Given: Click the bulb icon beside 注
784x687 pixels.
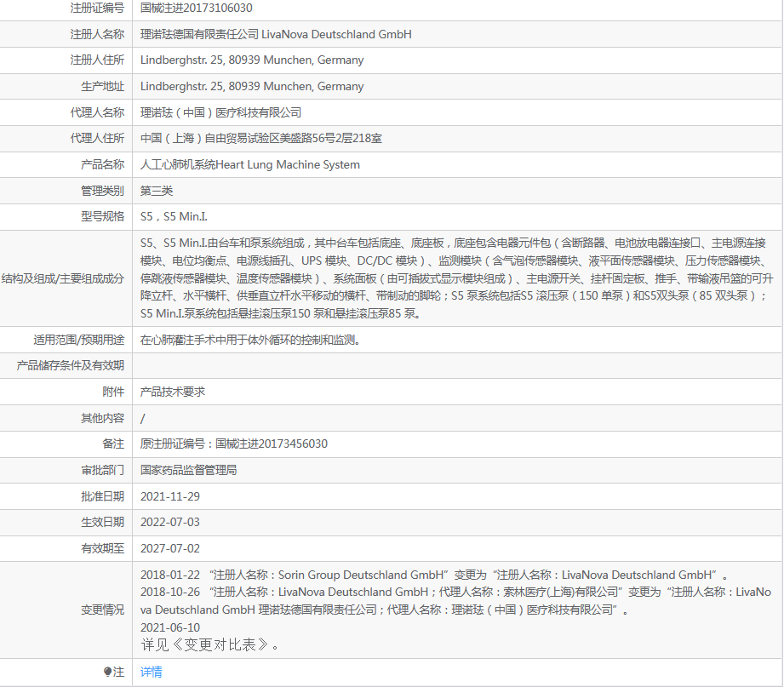Looking at the screenshot, I should (107, 672).
